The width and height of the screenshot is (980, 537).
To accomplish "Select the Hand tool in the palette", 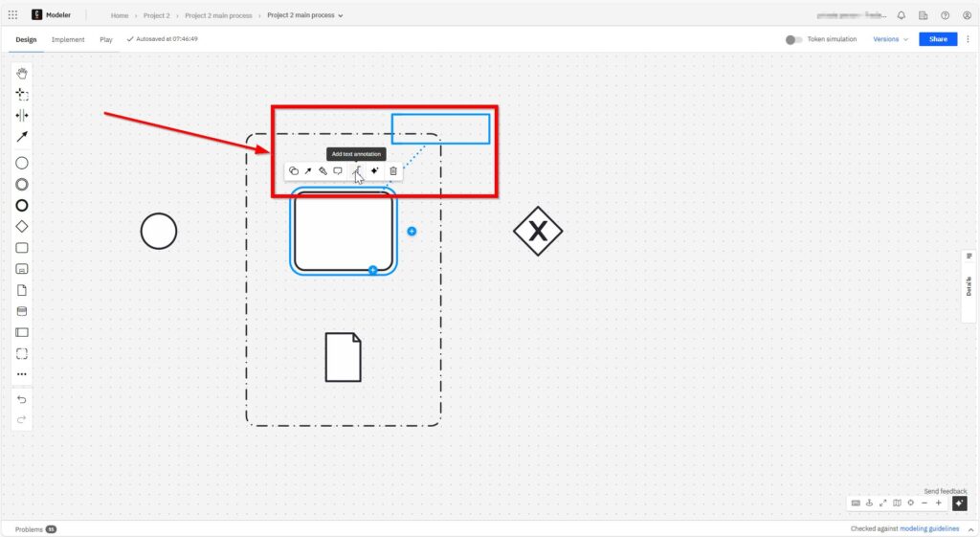I will (x=22, y=73).
